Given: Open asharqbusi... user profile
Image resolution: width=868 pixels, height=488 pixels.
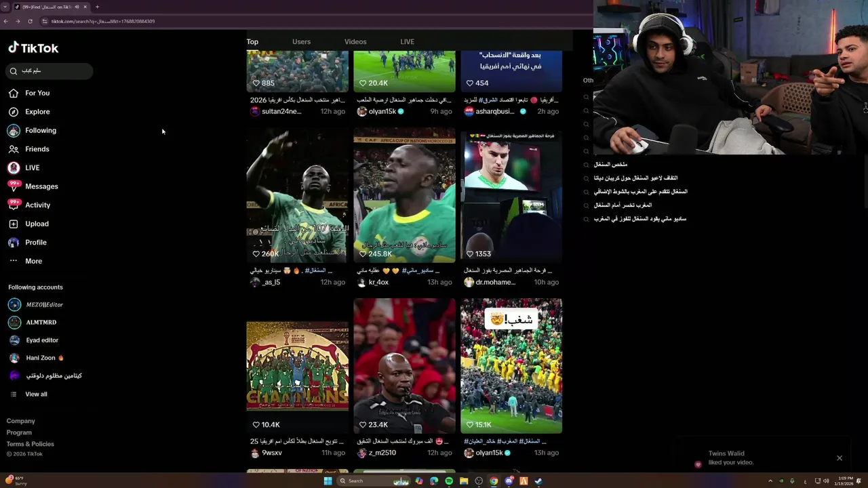Looking at the screenshot, I should [x=494, y=111].
